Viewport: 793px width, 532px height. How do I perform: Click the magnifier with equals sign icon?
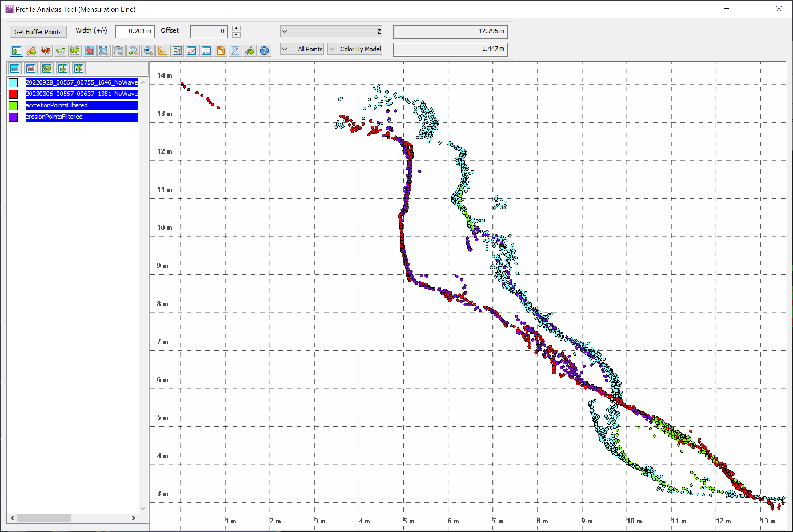coord(148,51)
